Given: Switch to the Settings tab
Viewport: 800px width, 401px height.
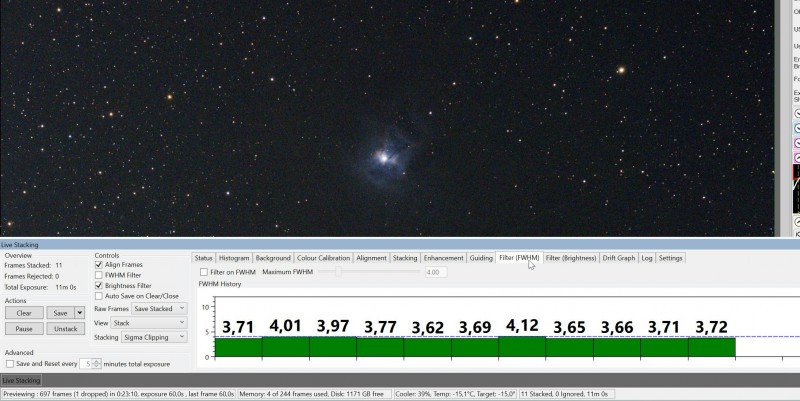Looking at the screenshot, I should [670, 258].
